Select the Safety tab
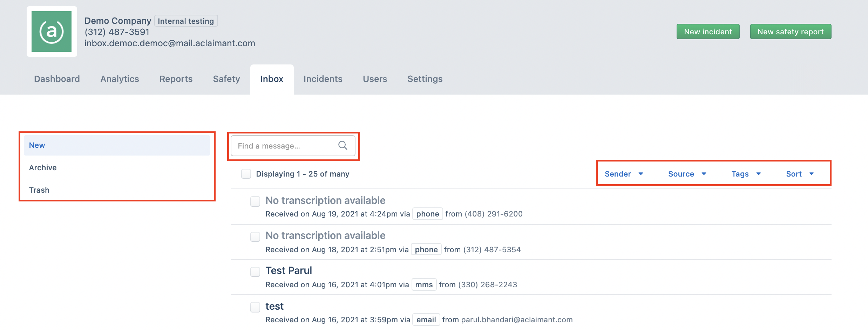Viewport: 868px width, 330px height. [226, 79]
